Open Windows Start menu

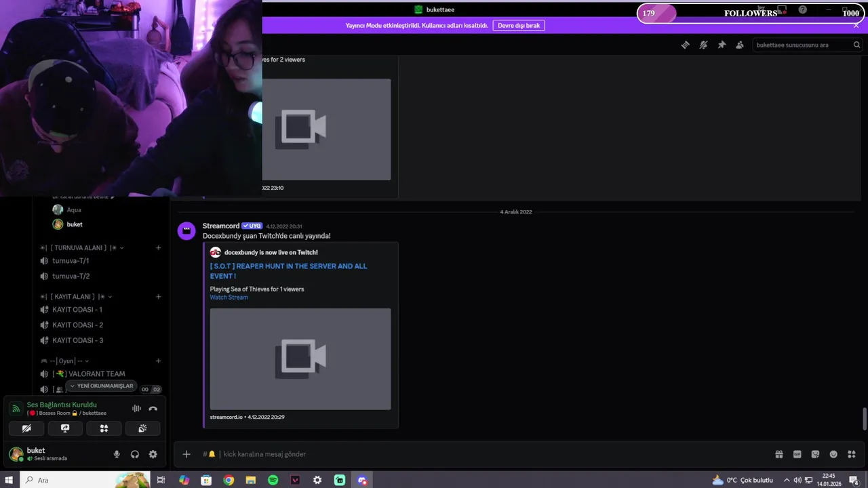coord(9,480)
